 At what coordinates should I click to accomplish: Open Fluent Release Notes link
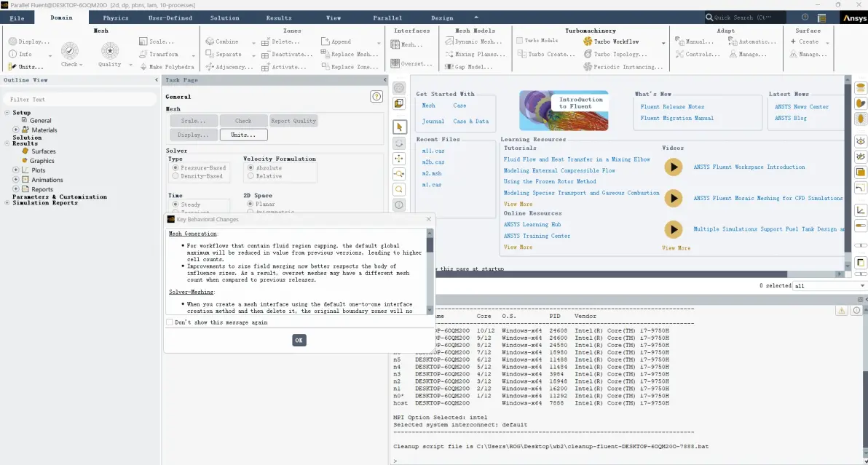tap(672, 107)
